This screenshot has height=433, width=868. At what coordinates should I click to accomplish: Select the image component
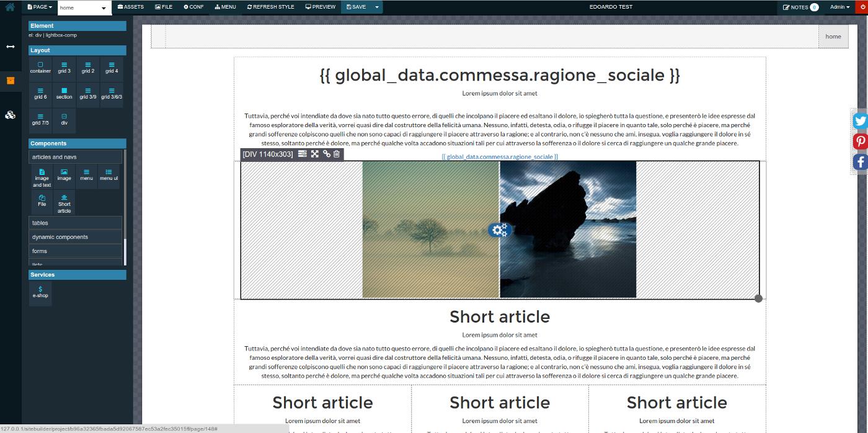[64, 177]
